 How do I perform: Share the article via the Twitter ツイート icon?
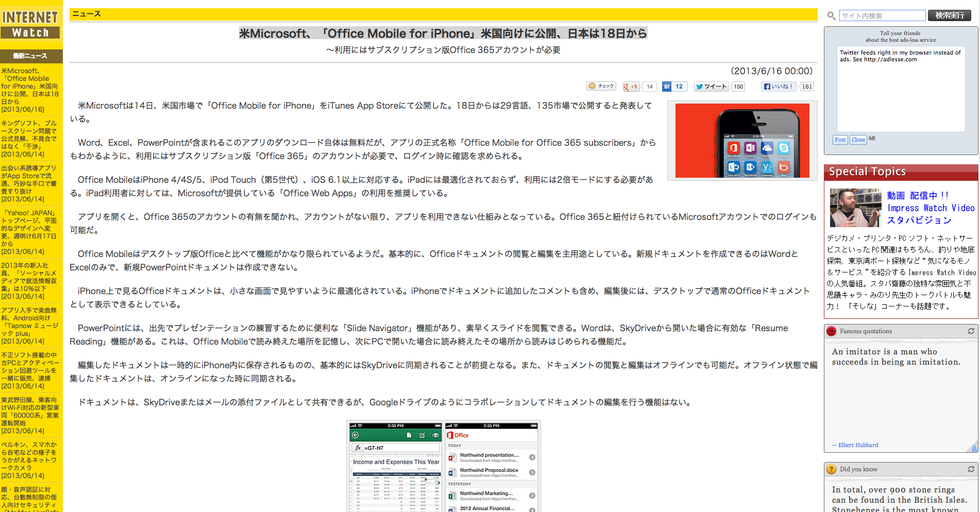tap(712, 86)
